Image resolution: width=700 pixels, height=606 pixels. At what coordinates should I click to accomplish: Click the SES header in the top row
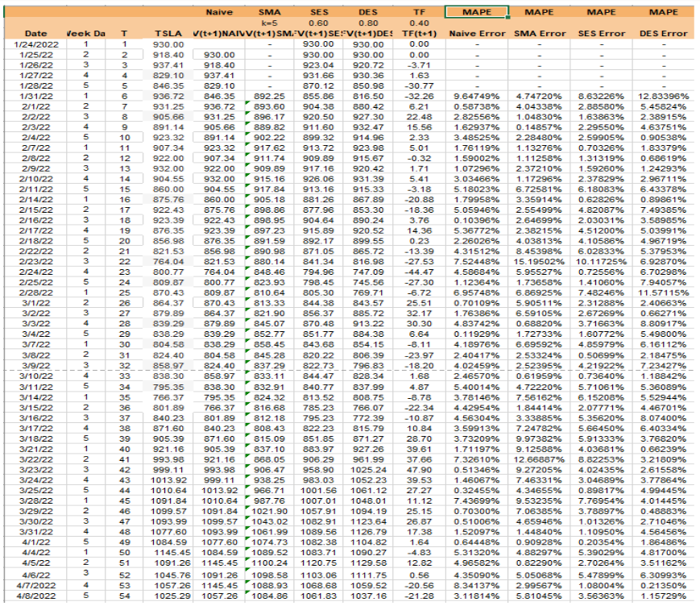[x=319, y=12]
